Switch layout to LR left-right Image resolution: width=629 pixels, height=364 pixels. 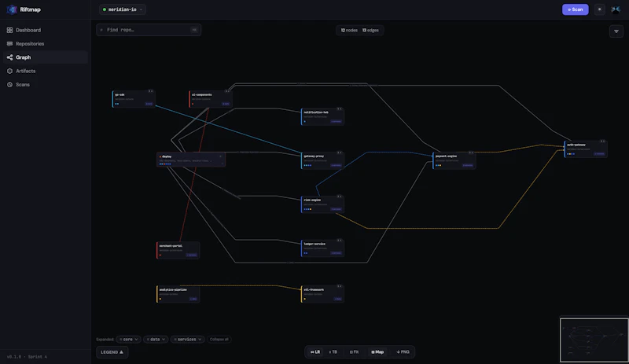[x=315, y=352]
